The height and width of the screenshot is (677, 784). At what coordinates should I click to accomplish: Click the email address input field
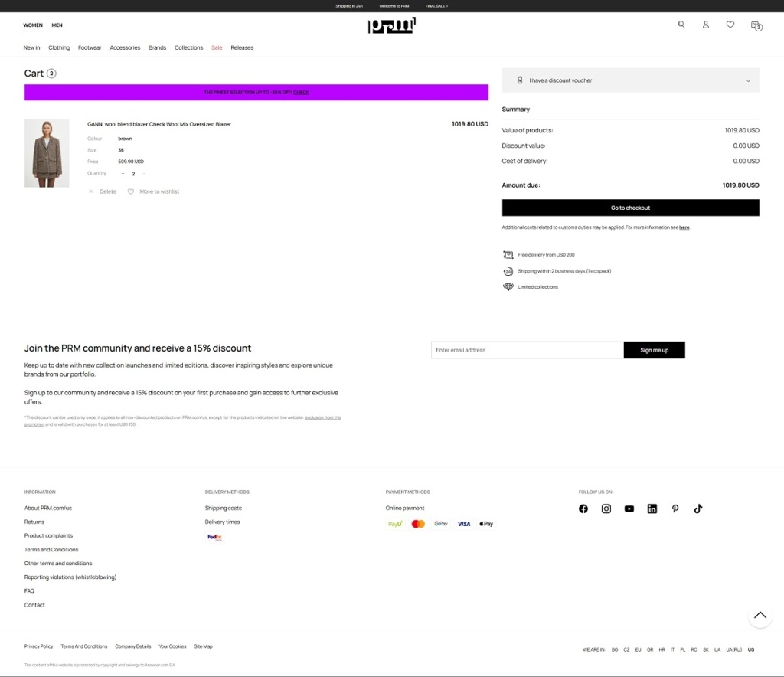coord(527,350)
